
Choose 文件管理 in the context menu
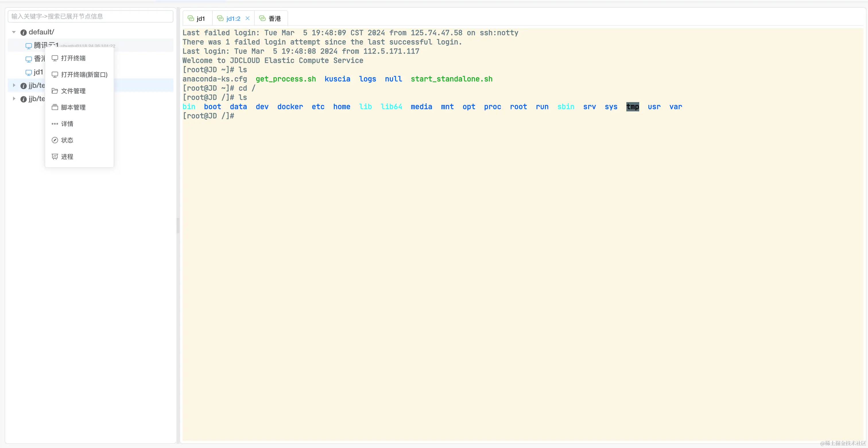click(73, 91)
